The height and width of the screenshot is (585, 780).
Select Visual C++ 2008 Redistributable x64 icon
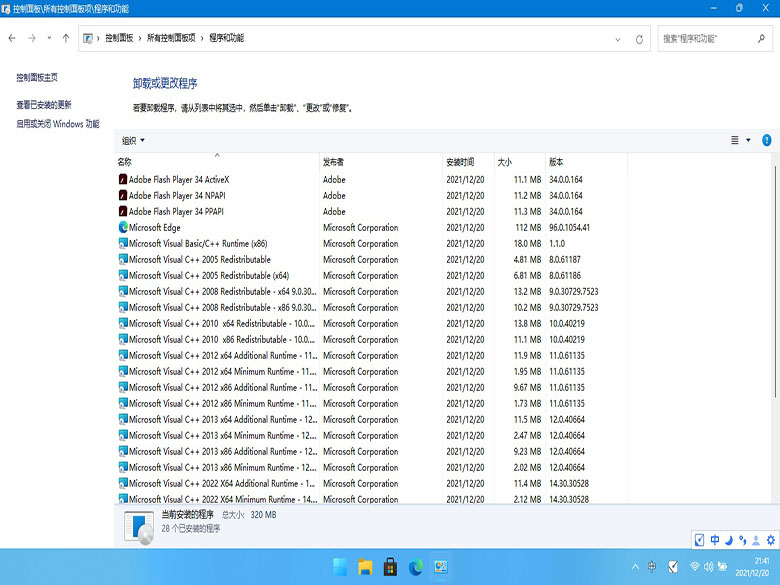(123, 291)
